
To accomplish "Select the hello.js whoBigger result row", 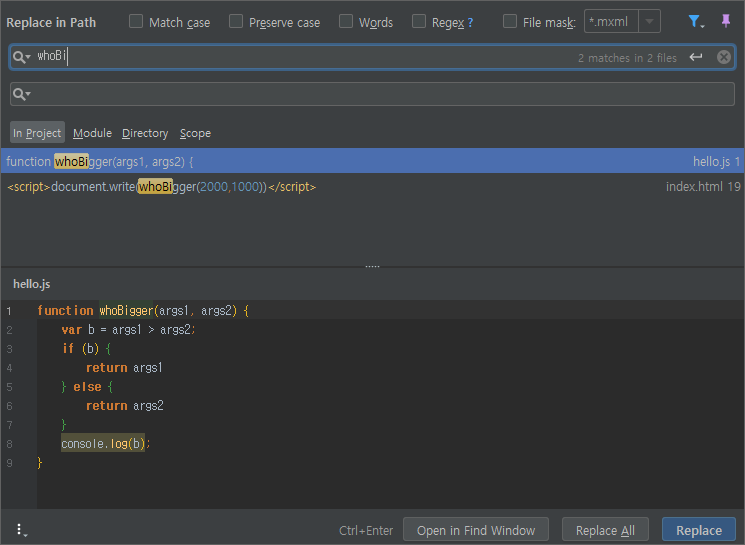I will click(x=372, y=161).
